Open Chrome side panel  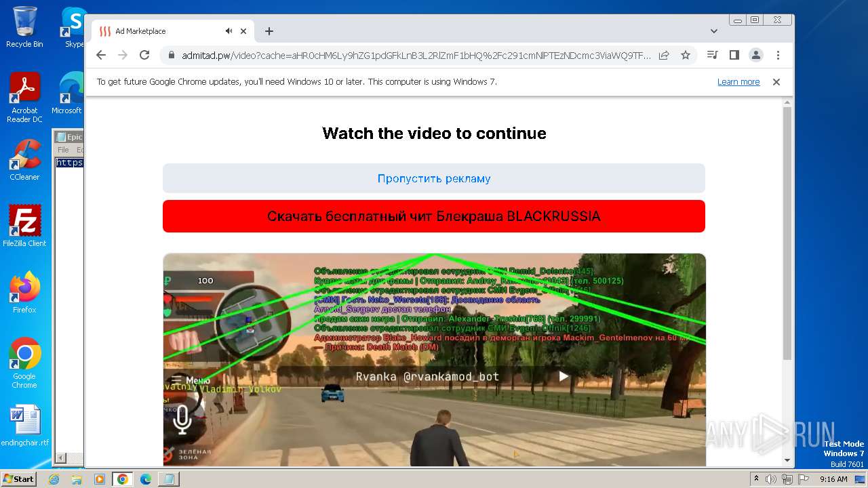pyautogui.click(x=734, y=55)
